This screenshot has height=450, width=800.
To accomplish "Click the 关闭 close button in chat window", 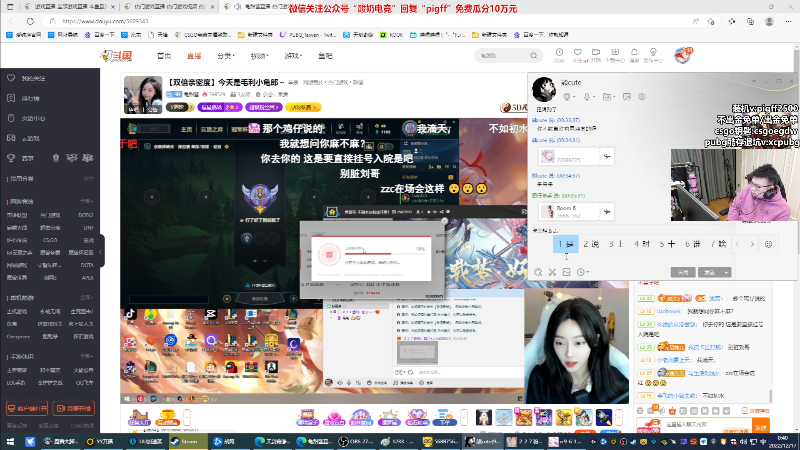I will tap(683, 272).
